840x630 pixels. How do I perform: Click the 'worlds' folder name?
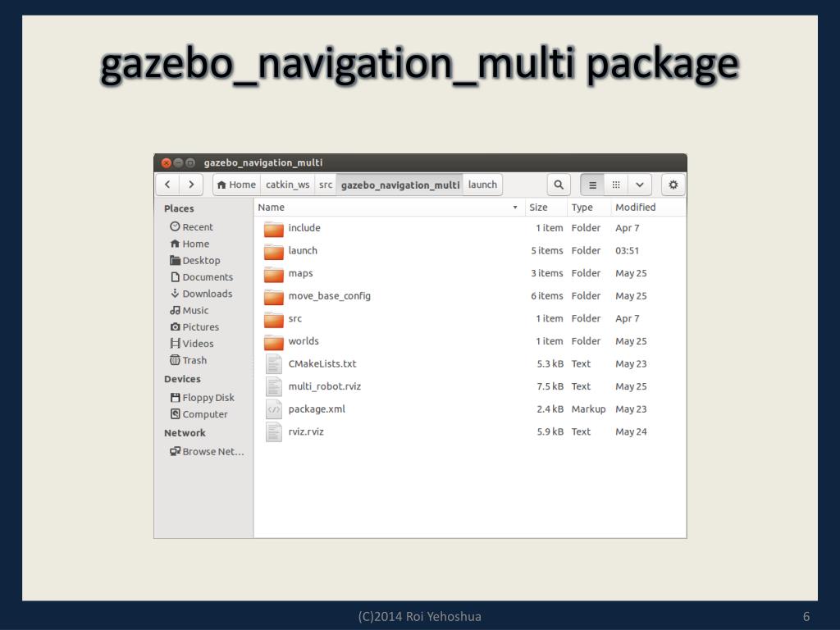pos(304,340)
